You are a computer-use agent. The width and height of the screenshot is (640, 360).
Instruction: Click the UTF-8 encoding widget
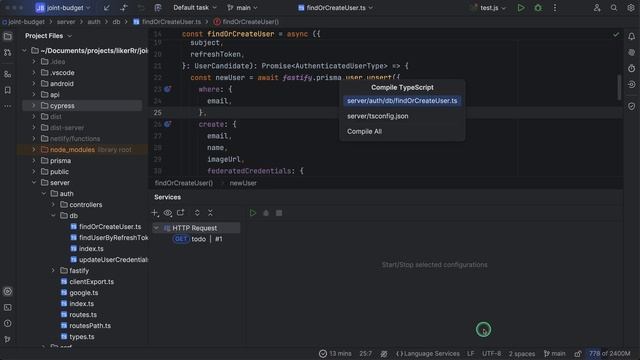[491, 353]
